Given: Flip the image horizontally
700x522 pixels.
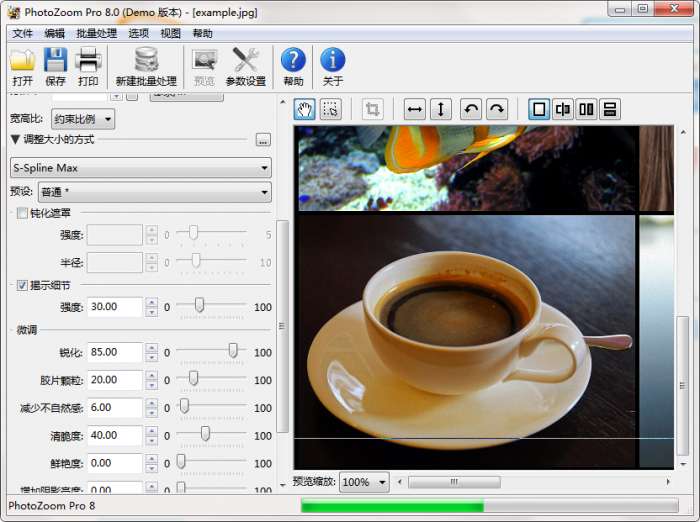Looking at the screenshot, I should (415, 109).
